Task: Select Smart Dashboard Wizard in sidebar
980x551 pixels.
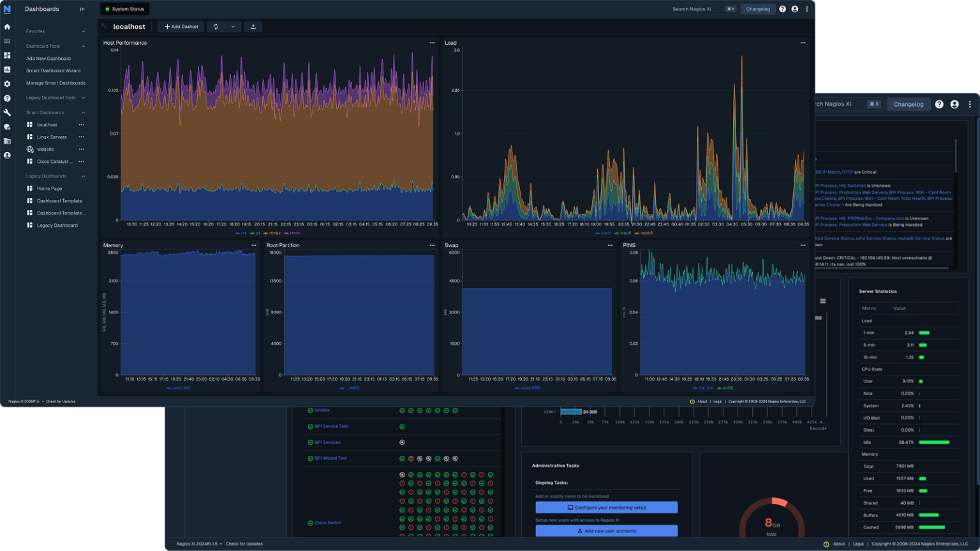Action: tap(53, 71)
